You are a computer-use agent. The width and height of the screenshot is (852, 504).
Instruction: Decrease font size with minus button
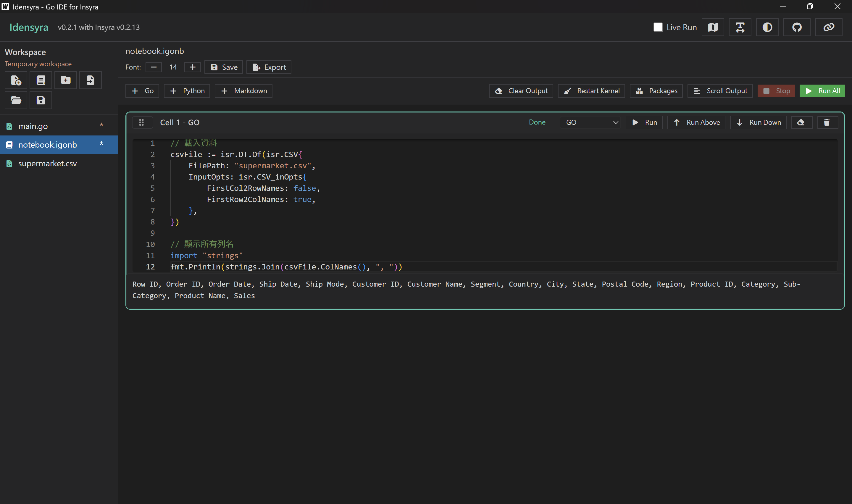(154, 67)
